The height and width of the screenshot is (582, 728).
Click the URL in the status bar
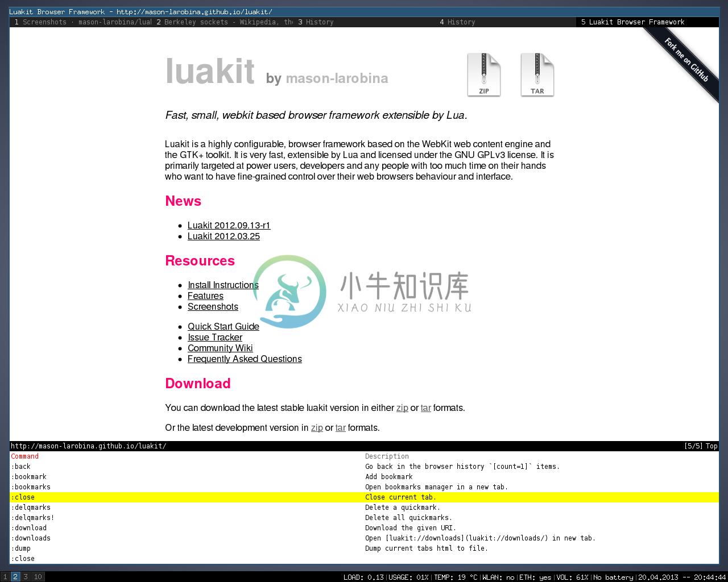point(89,446)
